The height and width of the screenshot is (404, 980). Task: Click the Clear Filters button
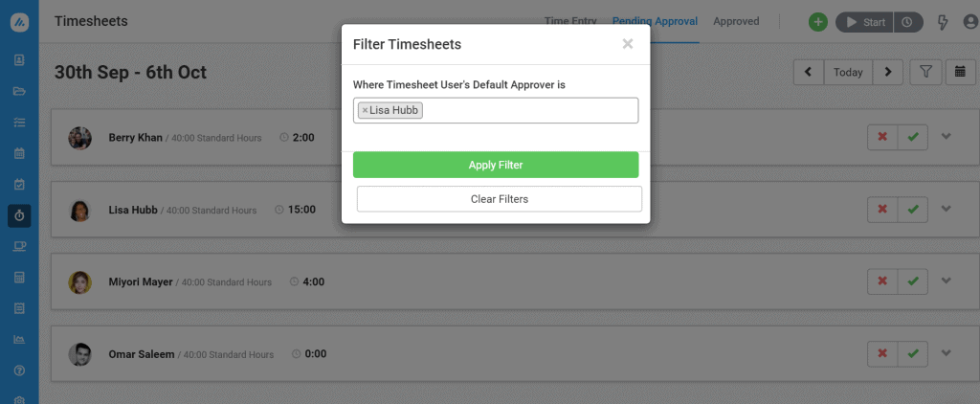coord(499,199)
